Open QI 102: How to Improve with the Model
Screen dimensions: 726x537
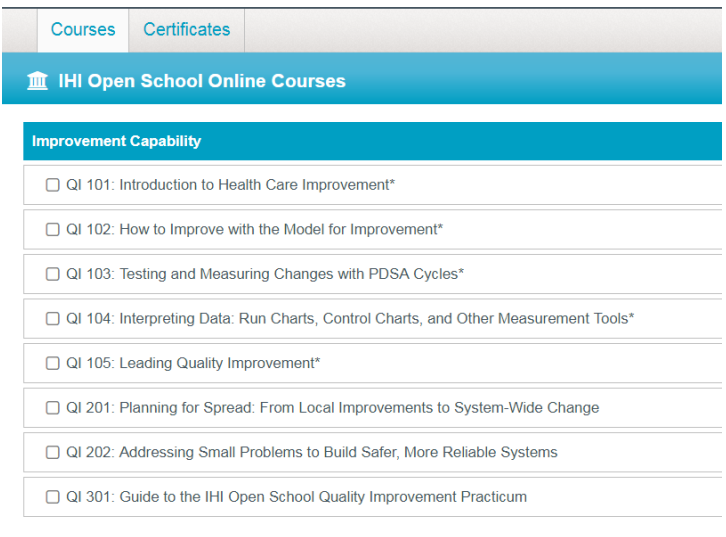[x=255, y=229]
